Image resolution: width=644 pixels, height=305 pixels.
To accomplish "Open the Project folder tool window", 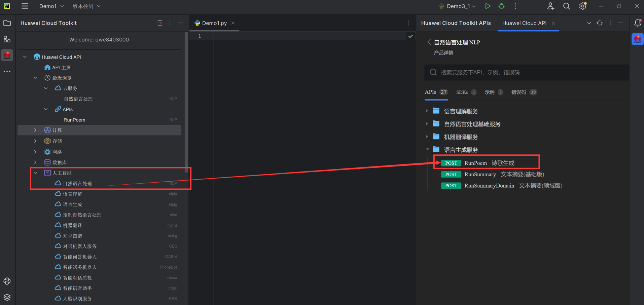I will pyautogui.click(x=7, y=23).
